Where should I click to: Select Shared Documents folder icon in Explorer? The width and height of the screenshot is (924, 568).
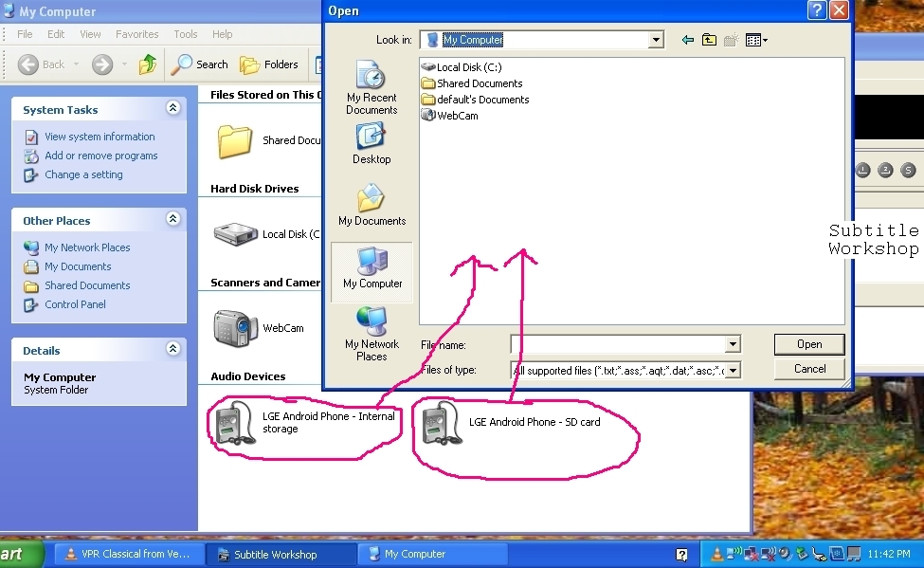234,141
